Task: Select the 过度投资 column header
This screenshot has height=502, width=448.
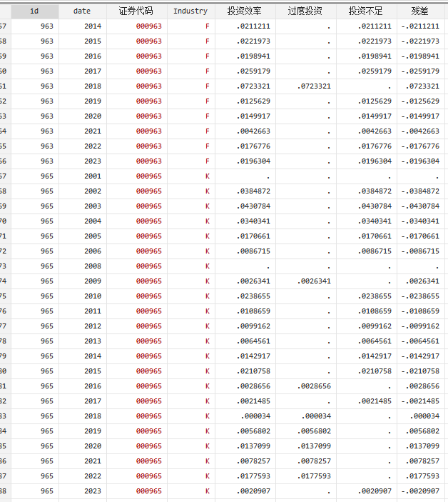Action: point(305,11)
